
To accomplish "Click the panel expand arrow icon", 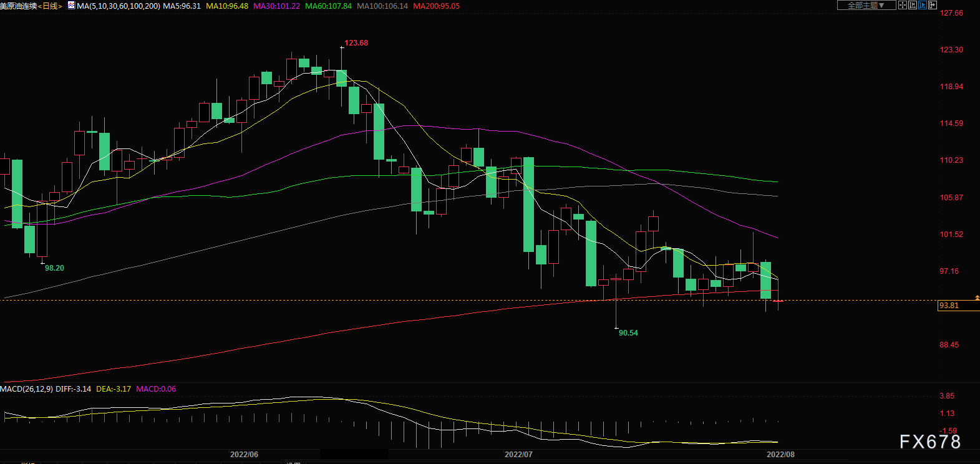I will pyautogui.click(x=933, y=5).
